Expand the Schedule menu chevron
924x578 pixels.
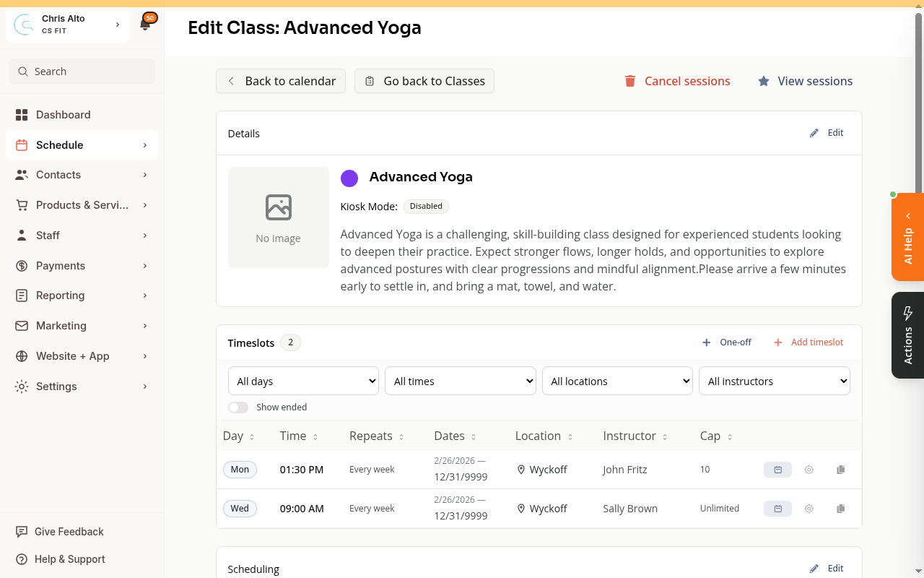(x=145, y=145)
